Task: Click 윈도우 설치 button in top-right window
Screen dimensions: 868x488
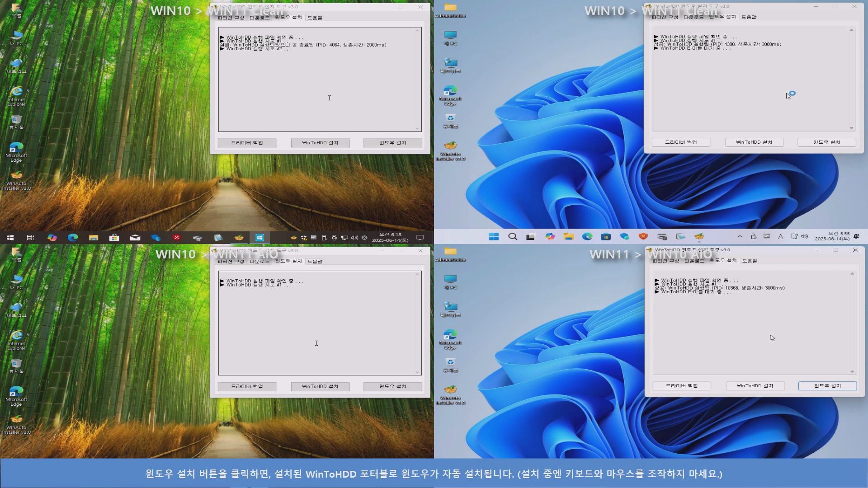Action: click(x=827, y=142)
